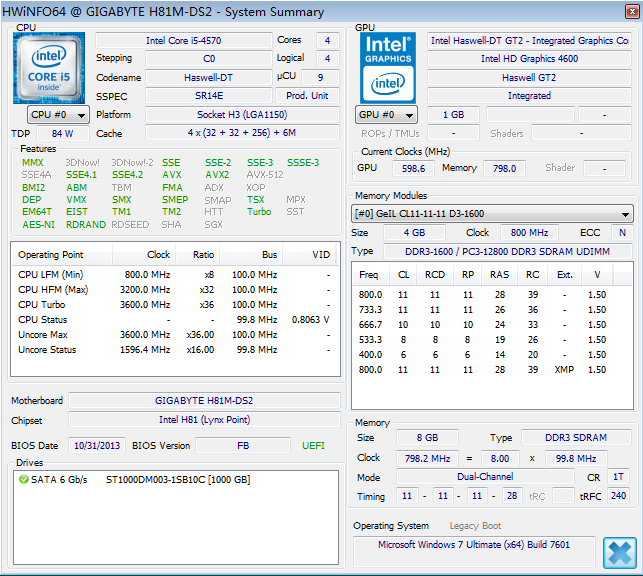
Task: Click the blue X close button at bottom
Action: pos(619,553)
